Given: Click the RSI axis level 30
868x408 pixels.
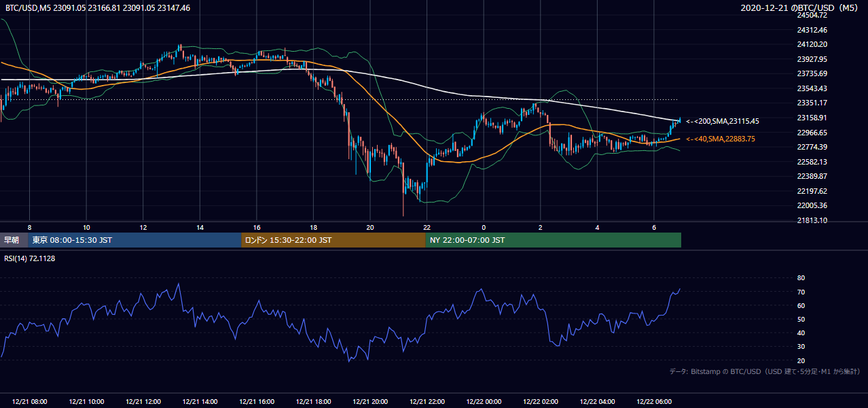Looking at the screenshot, I should click(801, 347).
